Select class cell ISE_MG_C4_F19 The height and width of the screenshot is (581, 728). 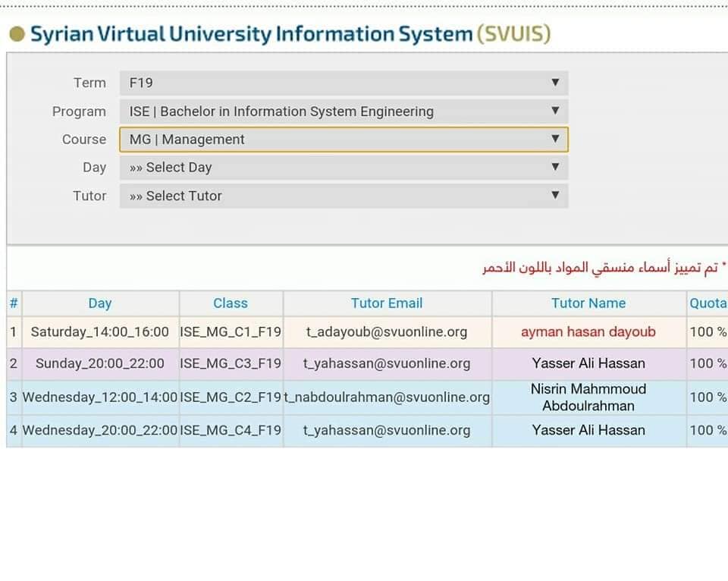tap(231, 431)
